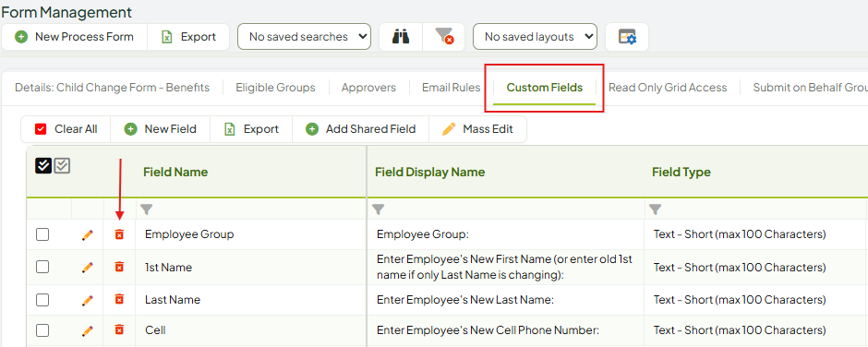The image size is (868, 347).
Task: Create a New Field
Action: click(x=161, y=129)
